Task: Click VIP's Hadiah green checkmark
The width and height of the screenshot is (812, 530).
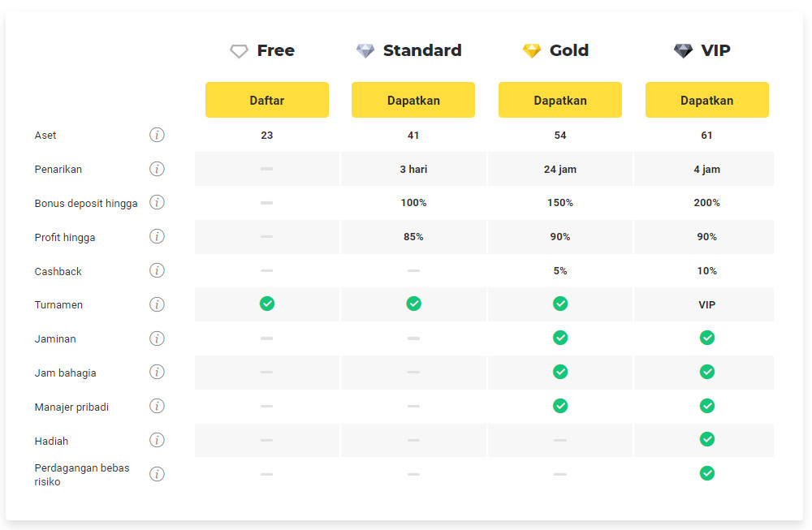Action: pyautogui.click(x=707, y=439)
